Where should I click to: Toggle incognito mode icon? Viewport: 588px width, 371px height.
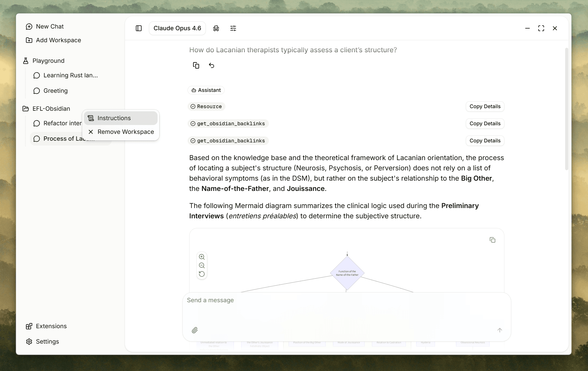click(x=216, y=28)
